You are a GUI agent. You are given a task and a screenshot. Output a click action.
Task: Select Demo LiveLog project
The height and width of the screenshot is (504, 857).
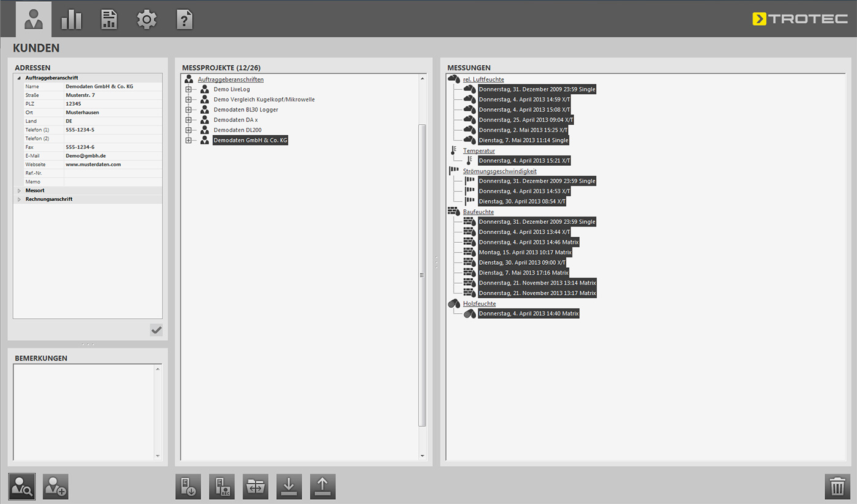point(232,89)
